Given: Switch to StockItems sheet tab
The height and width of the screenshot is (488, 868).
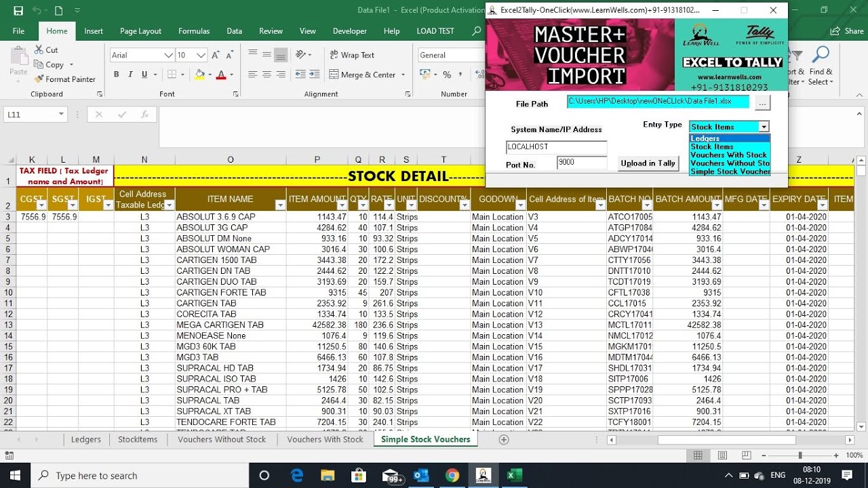Looking at the screenshot, I should (x=138, y=439).
